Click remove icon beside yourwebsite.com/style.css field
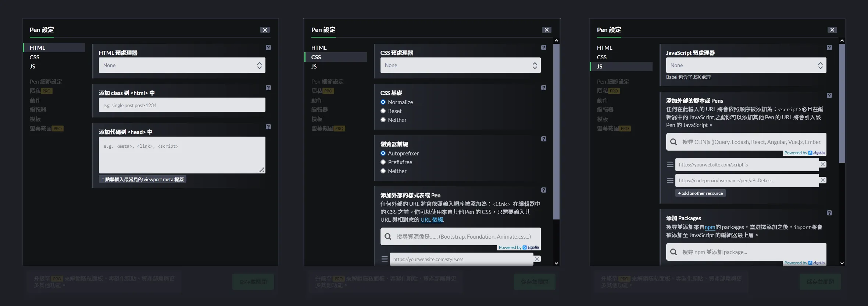 537,259
